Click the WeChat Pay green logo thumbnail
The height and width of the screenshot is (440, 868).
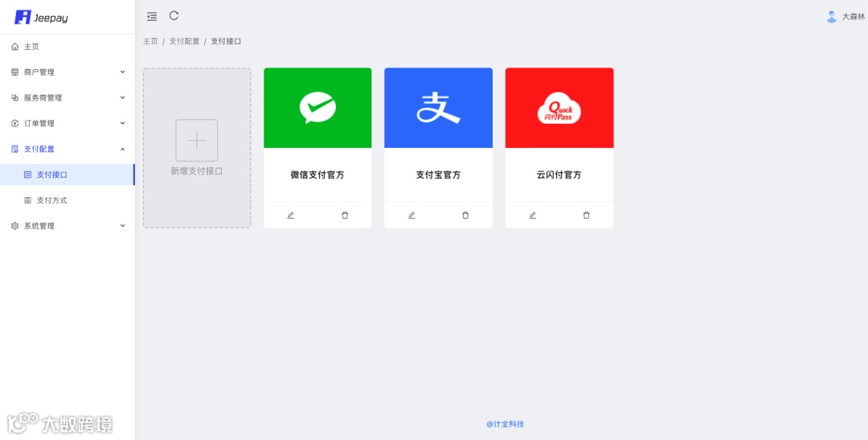pos(317,108)
